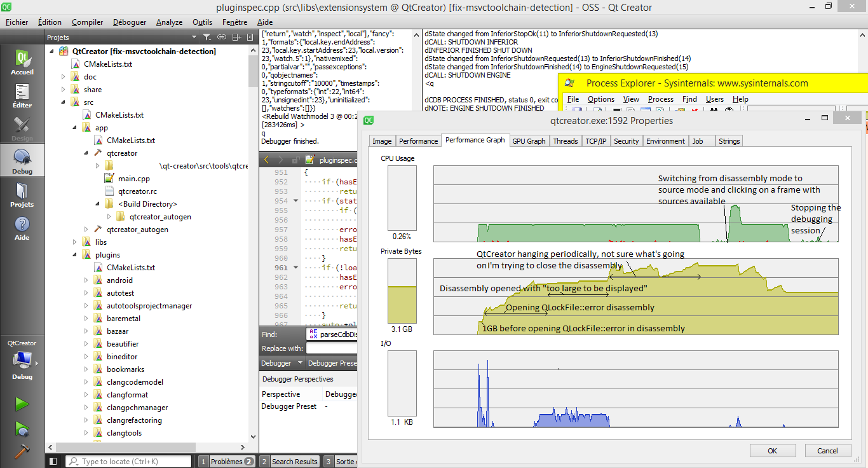Start debugging with the run-debug icon
The image size is (868, 468).
click(x=22, y=429)
